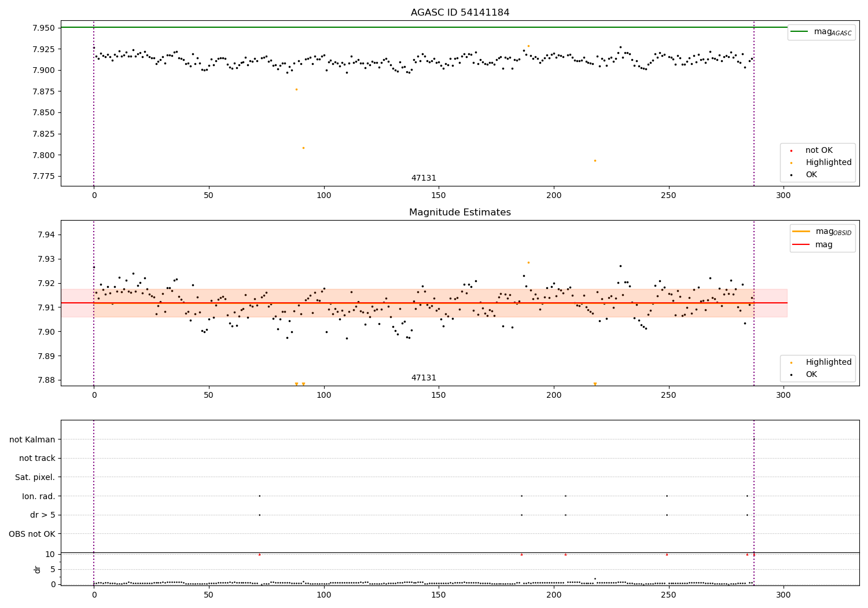Click the 7.950 y-axis tick label
Image resolution: width=868 pixels, height=608 pixels.
pyautogui.click(x=44, y=28)
